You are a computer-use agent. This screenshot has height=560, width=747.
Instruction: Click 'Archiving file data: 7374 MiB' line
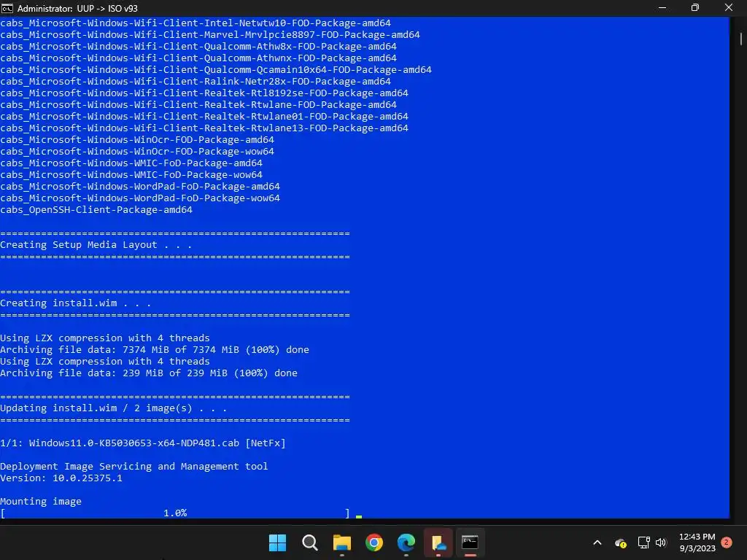tap(155, 350)
